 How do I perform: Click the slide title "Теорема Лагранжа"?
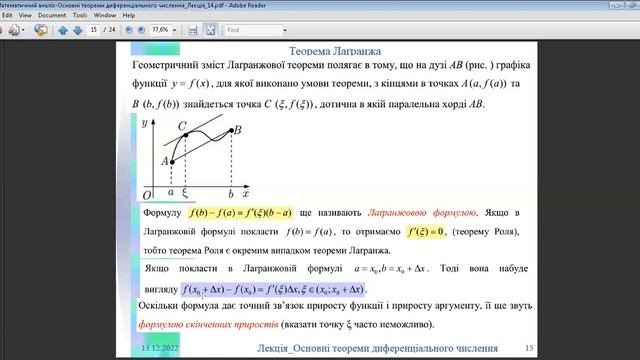[x=335, y=51]
